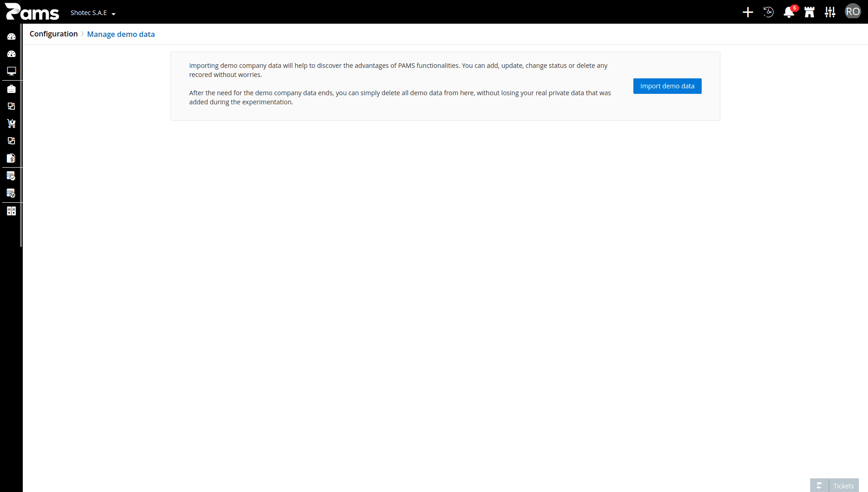
Task: Click exchange squares icon below the cart
Action: (11, 141)
